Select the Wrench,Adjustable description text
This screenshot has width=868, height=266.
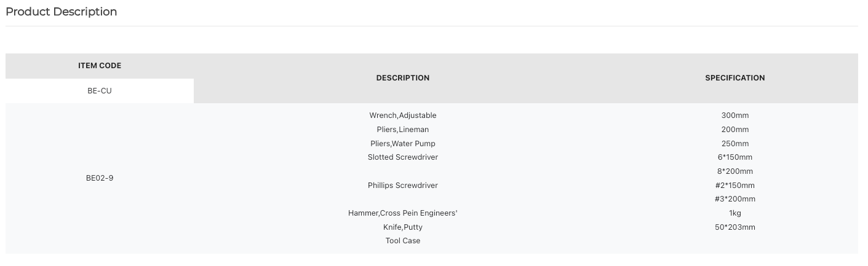pos(403,115)
